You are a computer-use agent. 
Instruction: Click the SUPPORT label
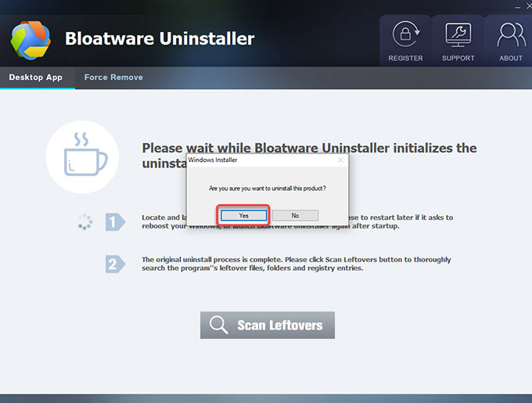[458, 59]
